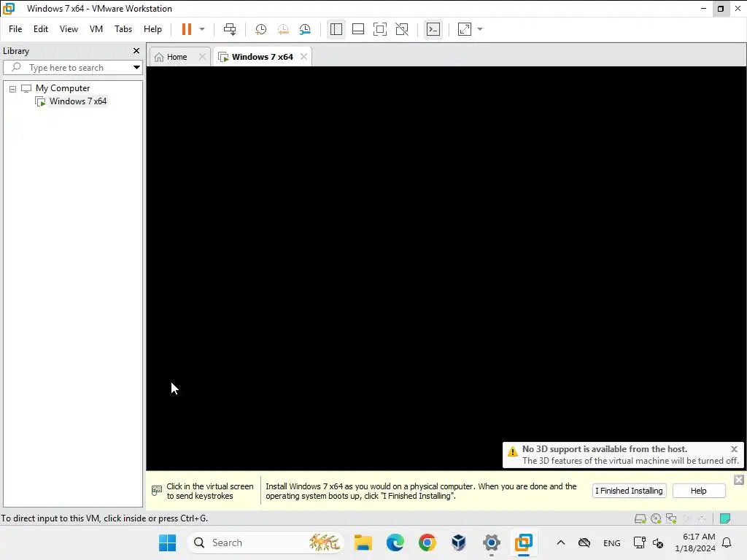Image resolution: width=747 pixels, height=560 pixels.
Task: Click the hard disk status icon
Action: 640,518
